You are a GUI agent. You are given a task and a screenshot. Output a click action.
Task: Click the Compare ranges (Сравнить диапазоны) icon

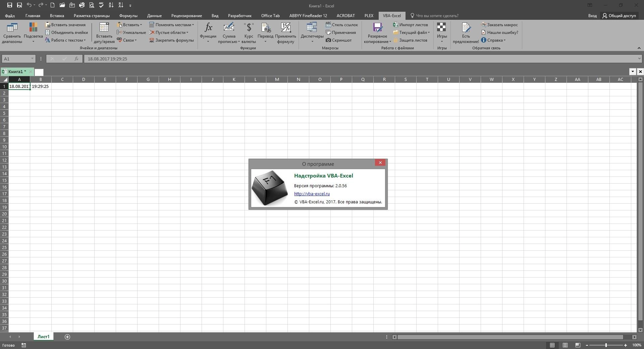click(x=12, y=33)
